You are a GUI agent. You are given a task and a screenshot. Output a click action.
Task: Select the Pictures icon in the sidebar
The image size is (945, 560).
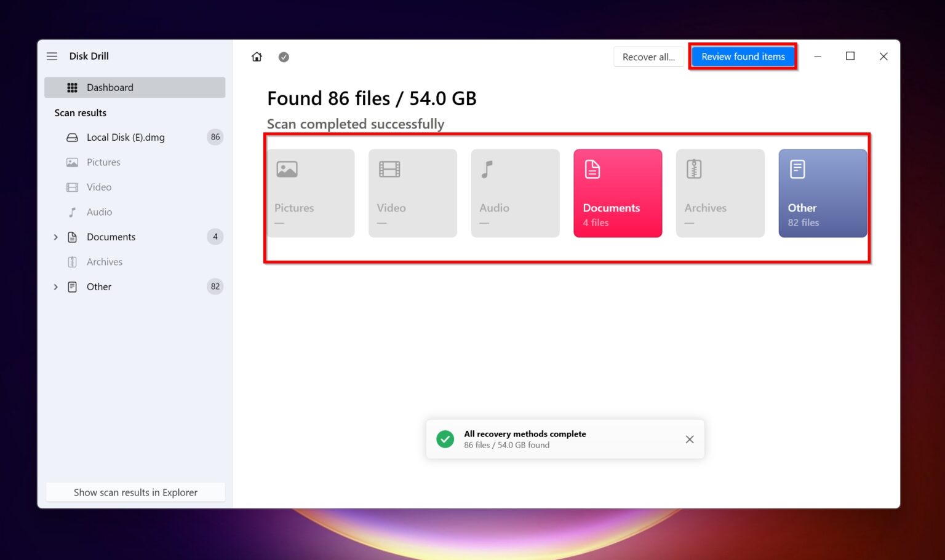point(72,162)
